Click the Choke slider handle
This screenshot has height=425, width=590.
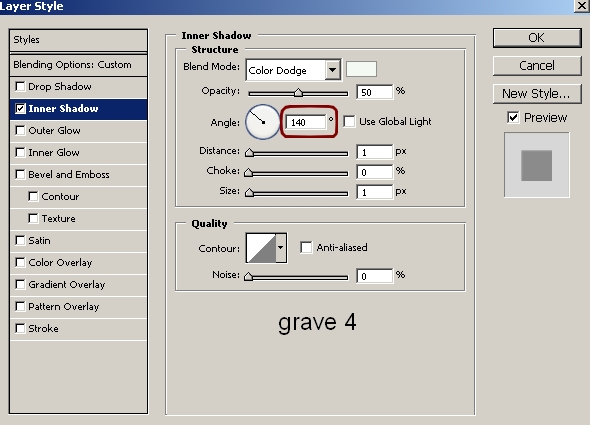tap(248, 172)
